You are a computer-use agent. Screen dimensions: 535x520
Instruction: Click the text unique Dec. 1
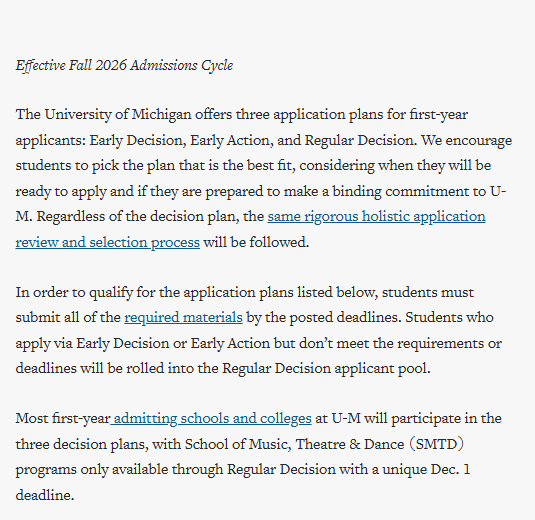[x=426, y=470]
